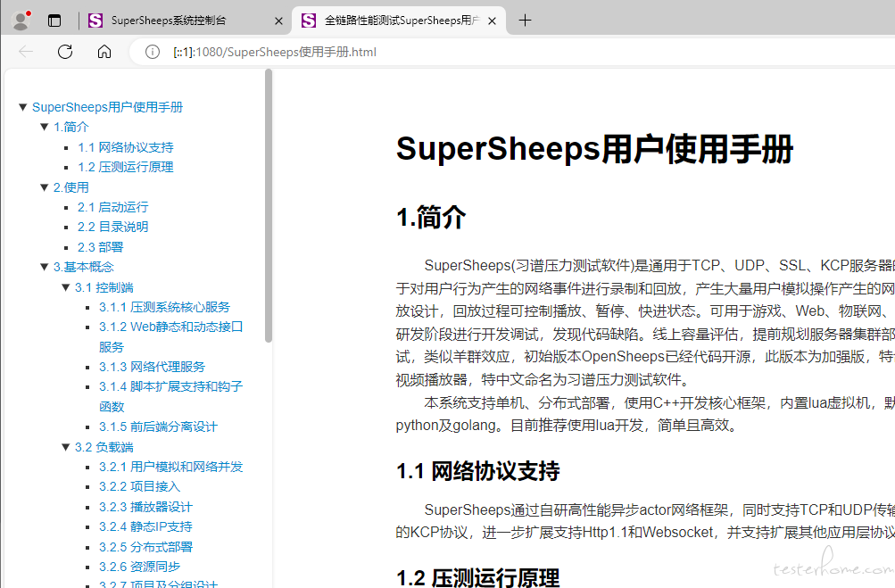Open 3.2 负载端 sidebar link
Screen dimensions: 895x588
[104, 447]
